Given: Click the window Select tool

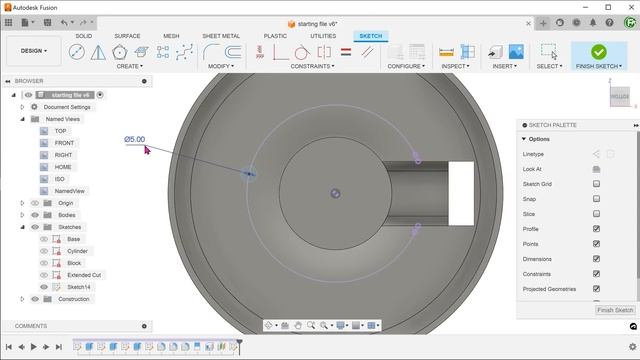Looking at the screenshot, I should 549,52.
